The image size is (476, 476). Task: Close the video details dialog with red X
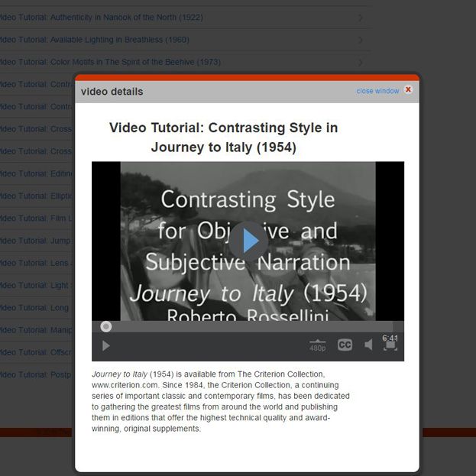point(408,89)
